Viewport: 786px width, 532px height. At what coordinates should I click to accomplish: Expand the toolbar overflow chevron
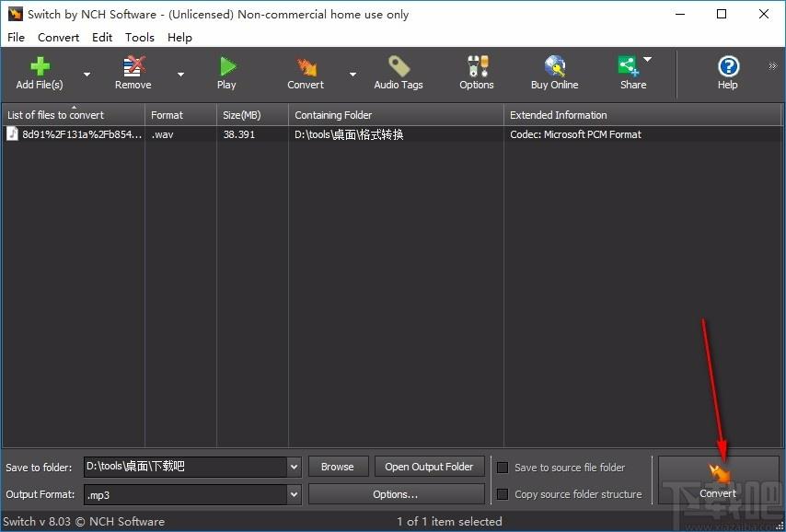coord(772,65)
